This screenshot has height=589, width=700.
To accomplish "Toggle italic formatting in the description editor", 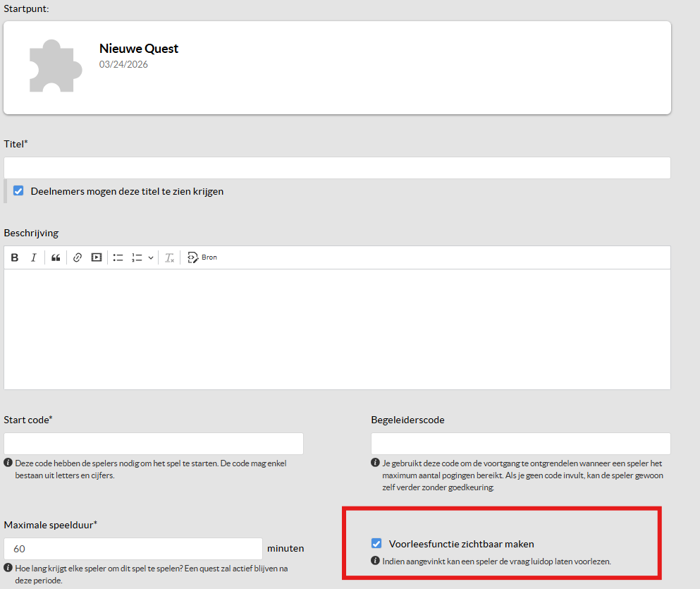I will 33,257.
